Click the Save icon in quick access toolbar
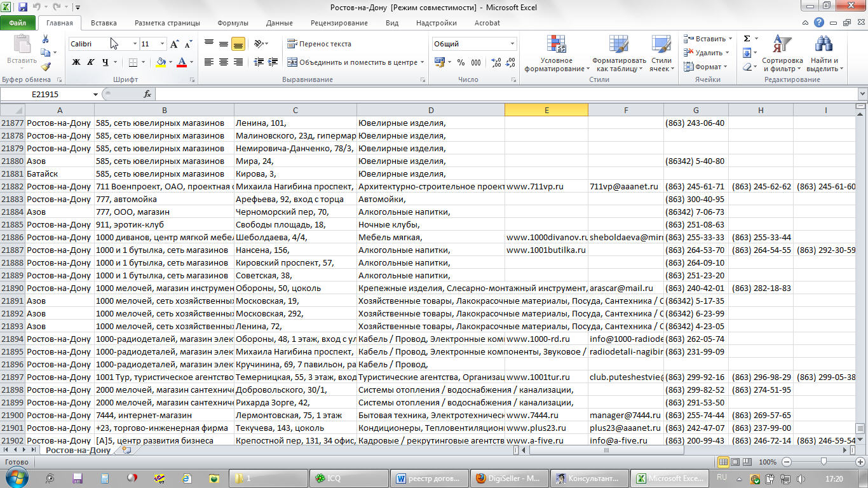This screenshot has height=488, width=868. click(23, 8)
